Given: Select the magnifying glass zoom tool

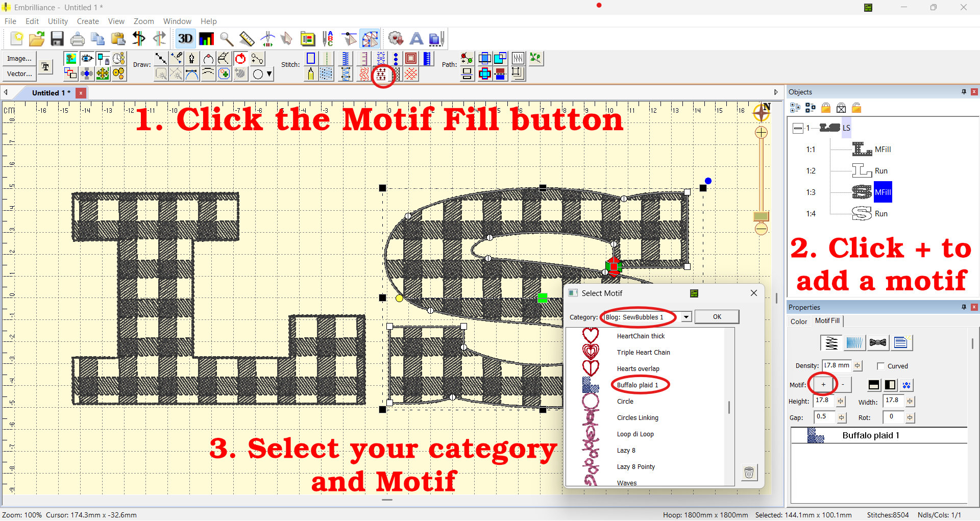Looking at the screenshot, I should click(x=227, y=39).
